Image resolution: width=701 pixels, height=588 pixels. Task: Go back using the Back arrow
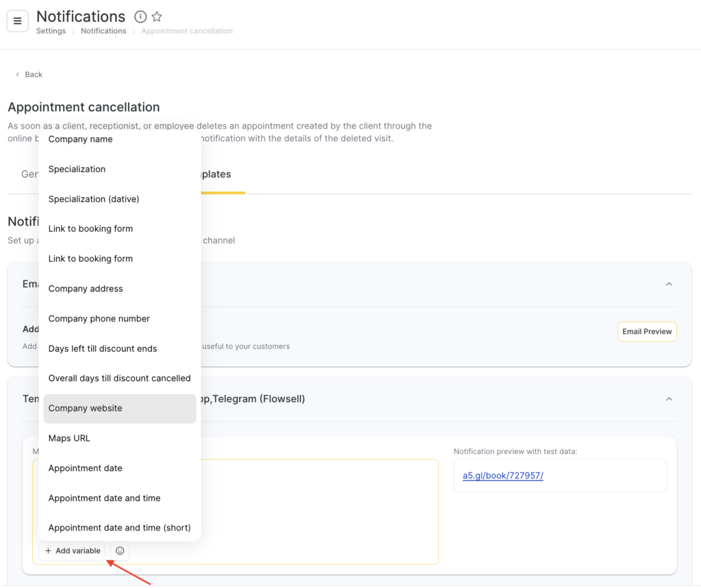pos(29,75)
